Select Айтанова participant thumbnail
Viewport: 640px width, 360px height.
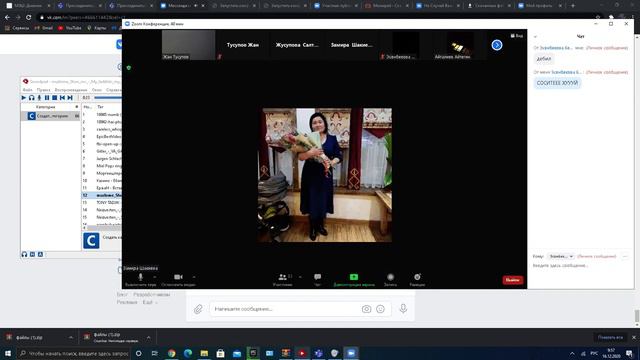(460, 45)
